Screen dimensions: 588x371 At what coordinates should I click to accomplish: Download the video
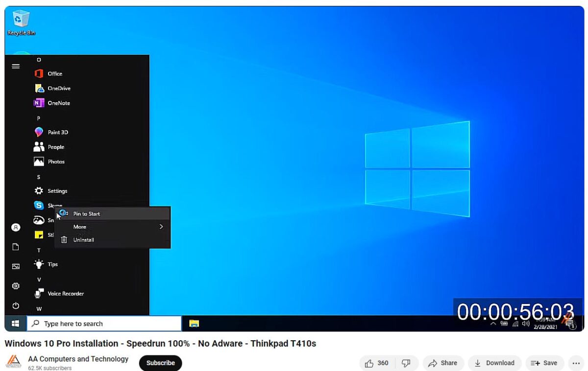tap(494, 363)
